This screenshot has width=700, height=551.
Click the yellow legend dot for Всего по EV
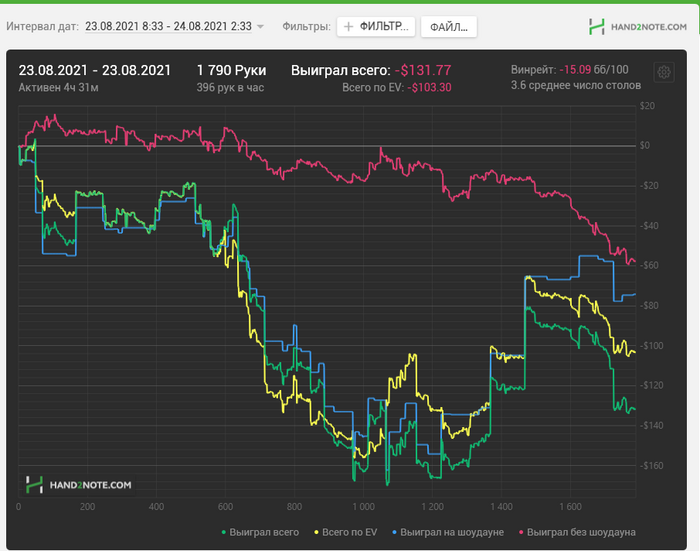[x=317, y=532]
